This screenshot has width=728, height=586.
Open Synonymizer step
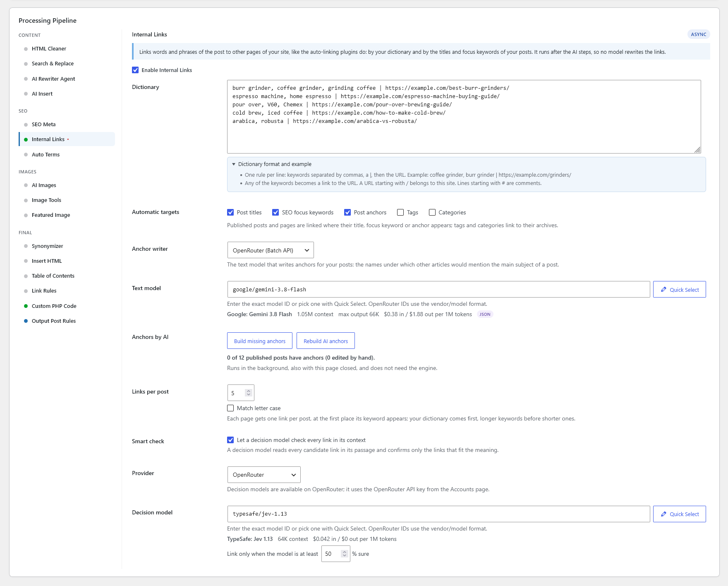point(47,246)
